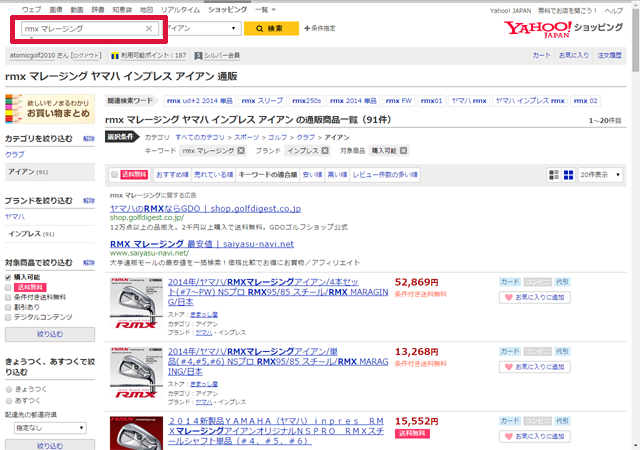Click the カート link

click(542, 55)
